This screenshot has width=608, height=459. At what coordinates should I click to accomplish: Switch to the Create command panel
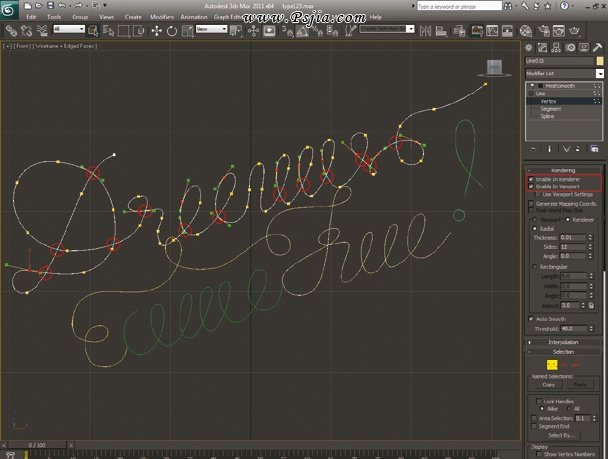529,48
